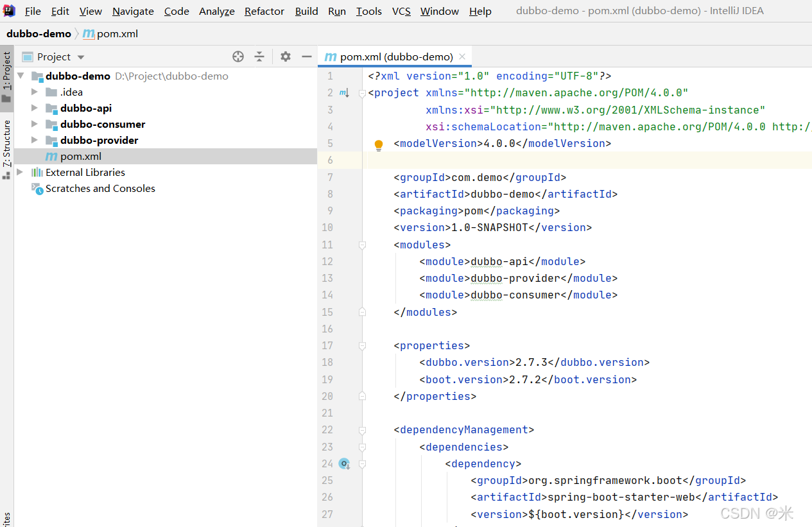Open the Navigate menu
812x527 pixels.
133,11
